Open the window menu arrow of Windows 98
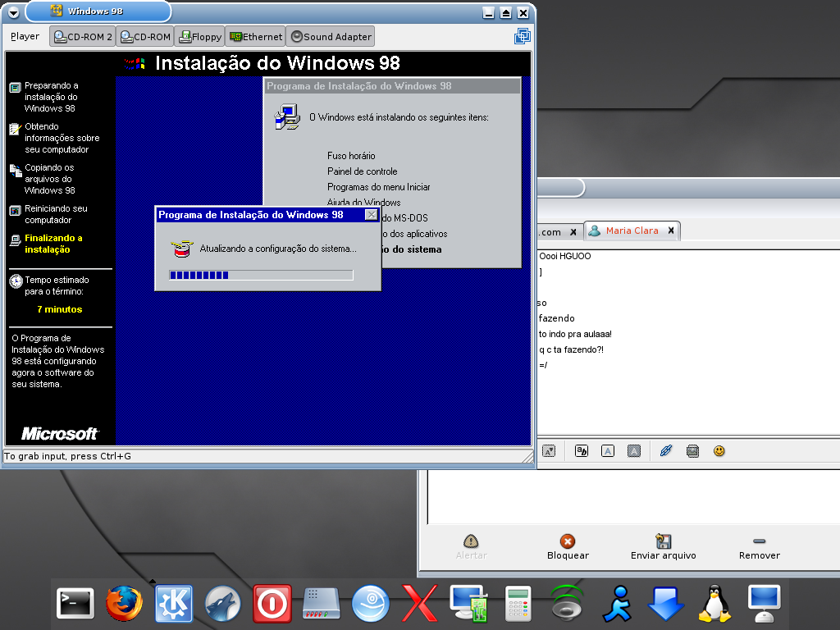Viewport: 840px width, 630px height. coord(14,12)
